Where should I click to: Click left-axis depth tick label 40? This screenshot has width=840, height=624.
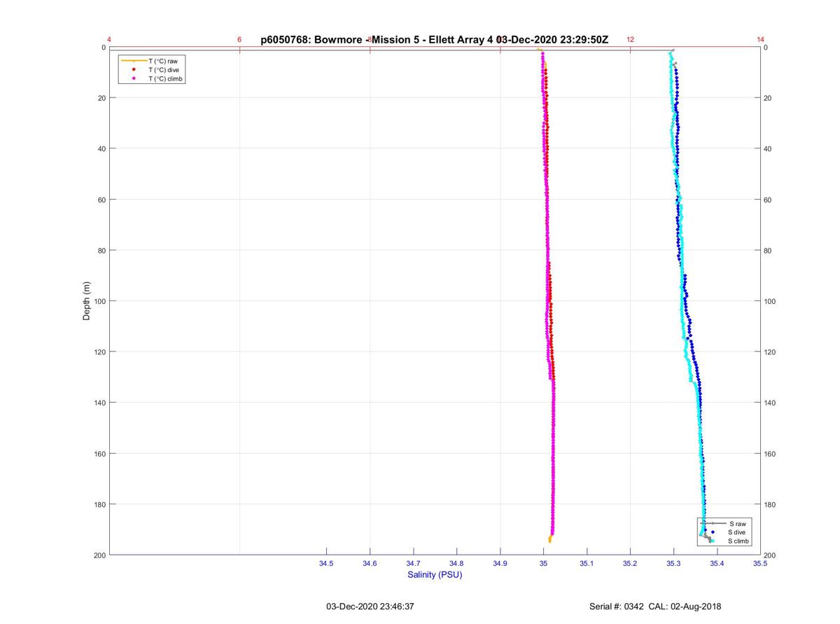(x=101, y=148)
